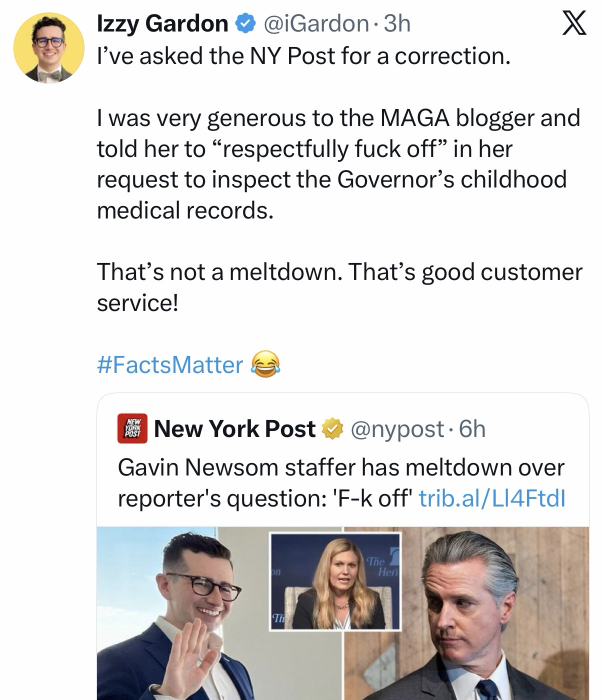Open the New York Post logo avatar
The image size is (603, 700).
click(x=132, y=428)
